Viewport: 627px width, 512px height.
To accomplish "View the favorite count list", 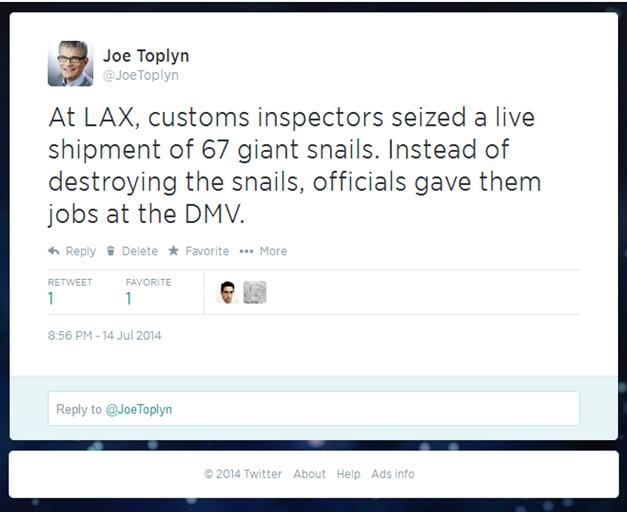I will pos(148,292).
